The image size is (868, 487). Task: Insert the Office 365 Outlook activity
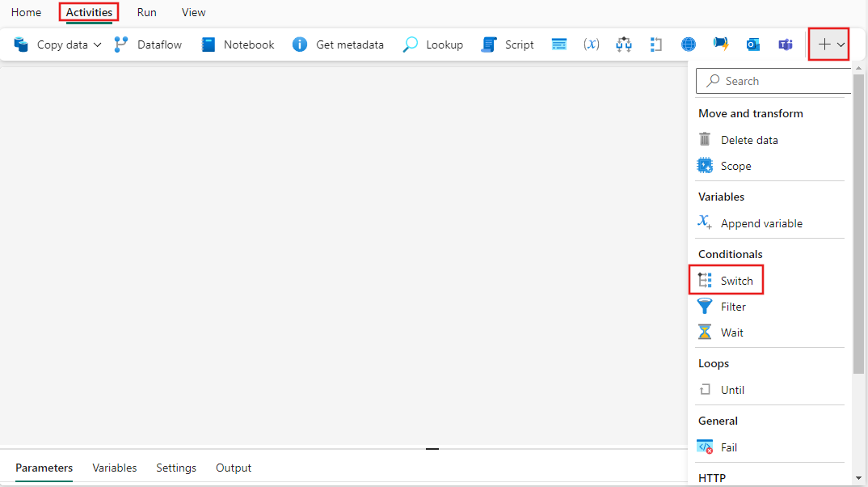(x=752, y=44)
